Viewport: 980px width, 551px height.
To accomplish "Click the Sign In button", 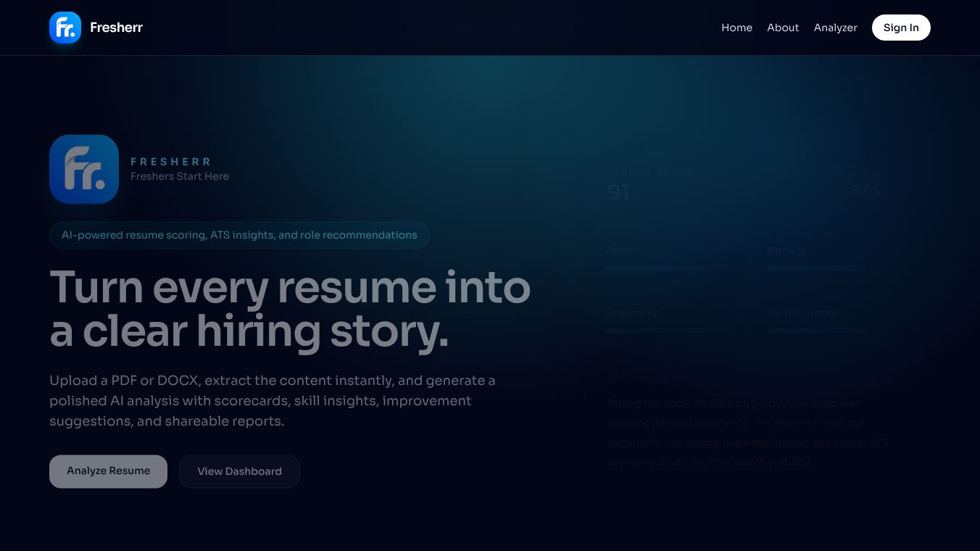I will [x=901, y=28].
